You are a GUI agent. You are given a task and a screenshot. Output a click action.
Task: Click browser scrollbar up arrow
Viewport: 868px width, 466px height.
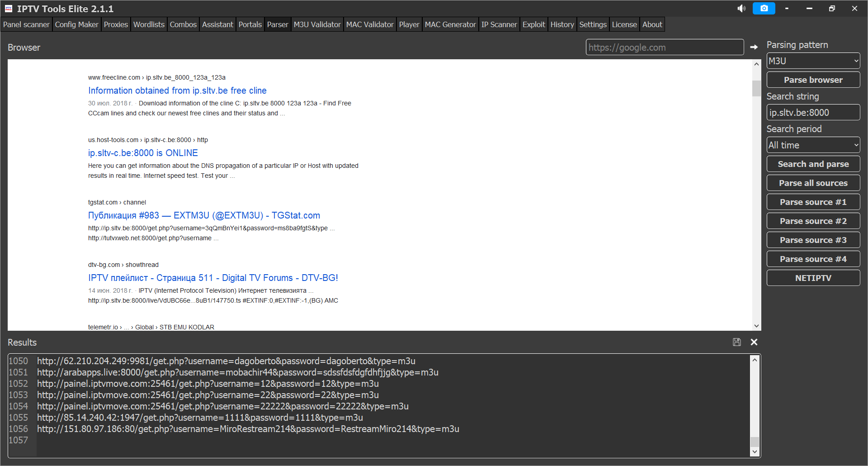pyautogui.click(x=756, y=64)
